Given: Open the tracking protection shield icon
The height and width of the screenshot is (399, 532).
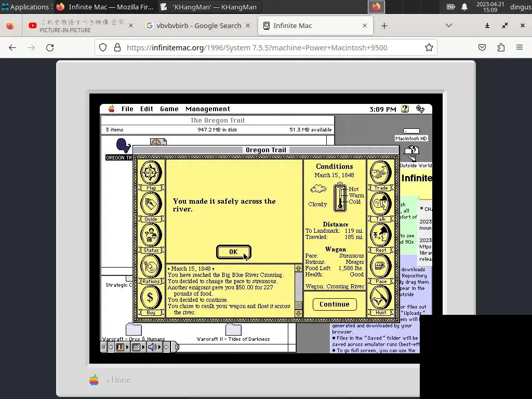Looking at the screenshot, I should click(103, 47).
